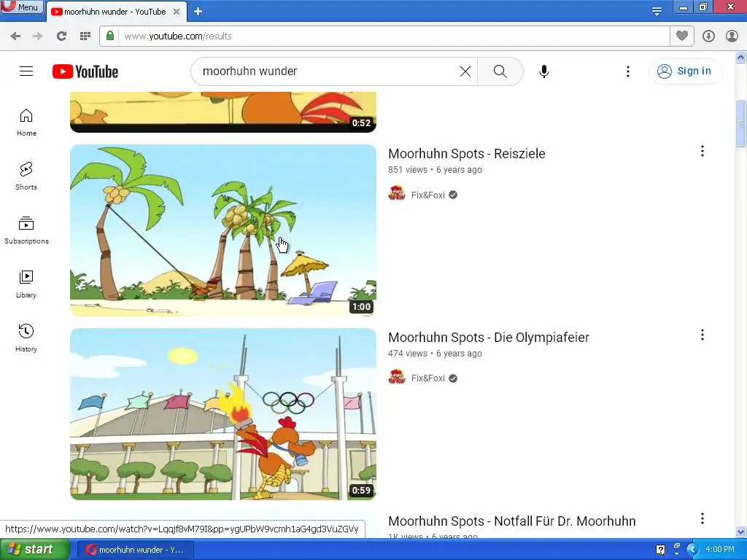Open Moorhuhn Spots - Reisziele title
The height and width of the screenshot is (560, 747).
tap(466, 154)
